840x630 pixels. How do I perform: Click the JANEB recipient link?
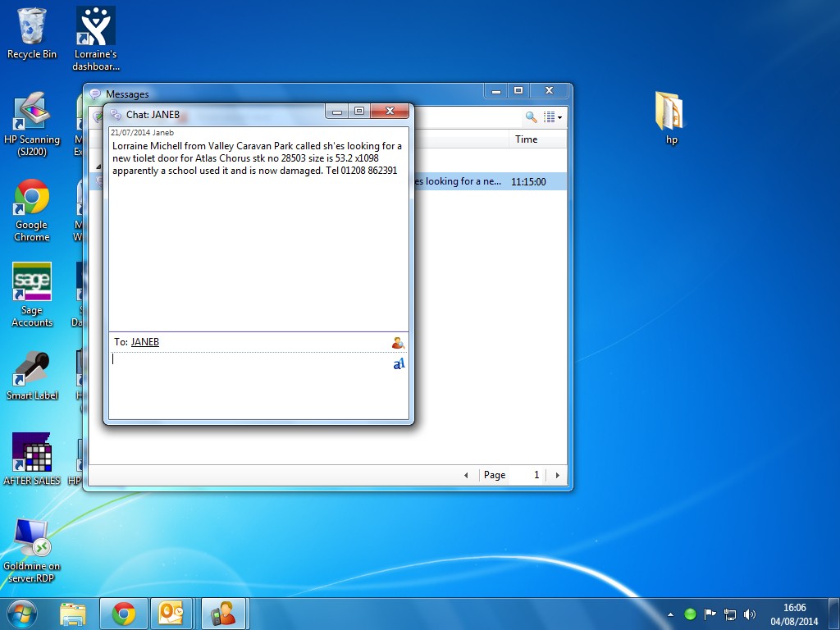coord(145,342)
